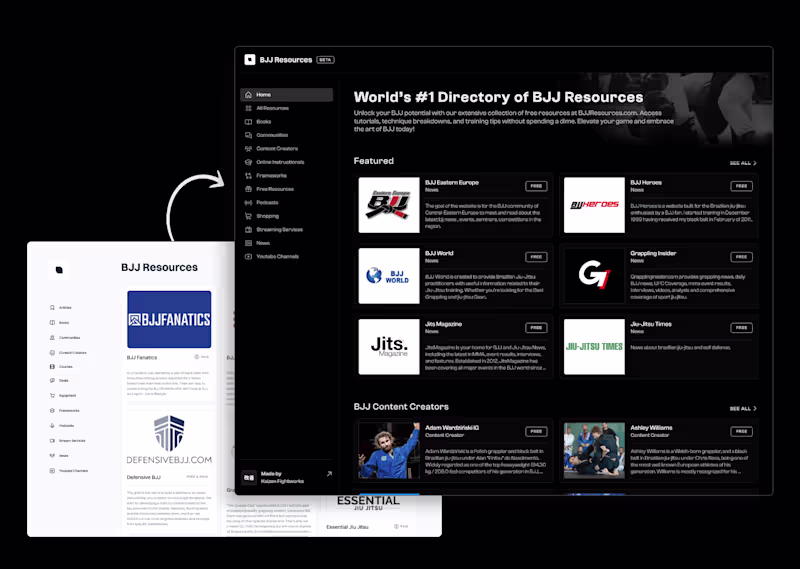The image size is (800, 569).
Task: Click the Articles bookmark icon in white window
Action: [x=52, y=308]
